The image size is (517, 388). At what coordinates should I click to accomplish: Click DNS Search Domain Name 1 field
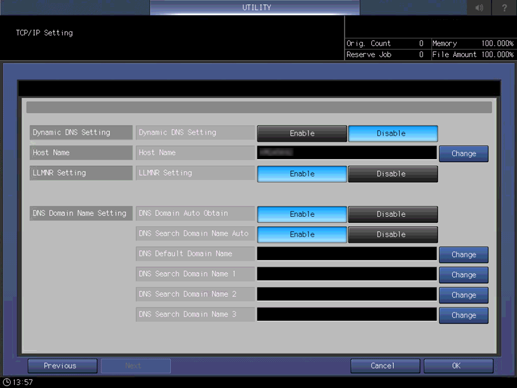click(347, 274)
